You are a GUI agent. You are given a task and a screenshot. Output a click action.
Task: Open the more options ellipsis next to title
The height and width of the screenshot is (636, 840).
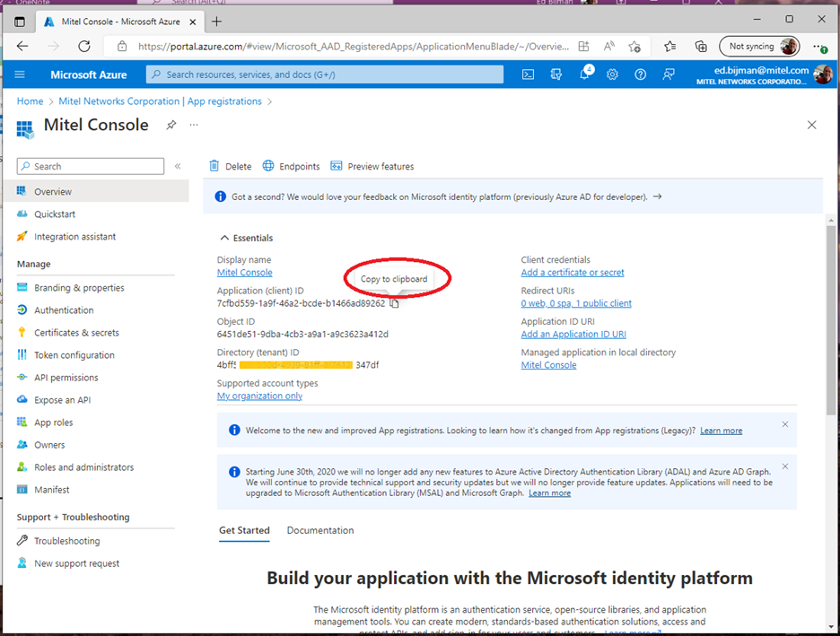193,126
